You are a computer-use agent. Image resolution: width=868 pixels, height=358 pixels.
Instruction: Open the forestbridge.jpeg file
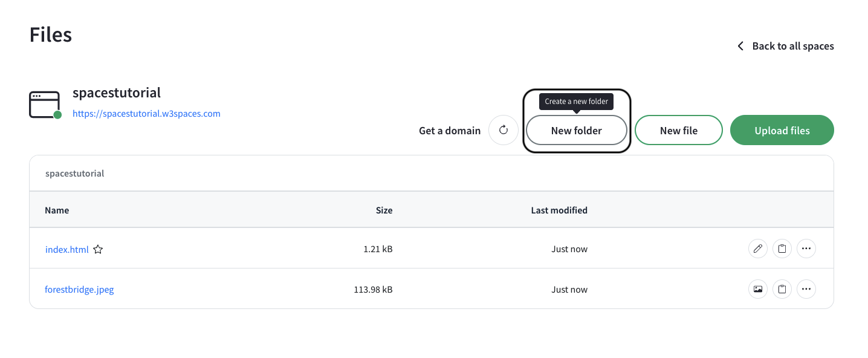79,289
